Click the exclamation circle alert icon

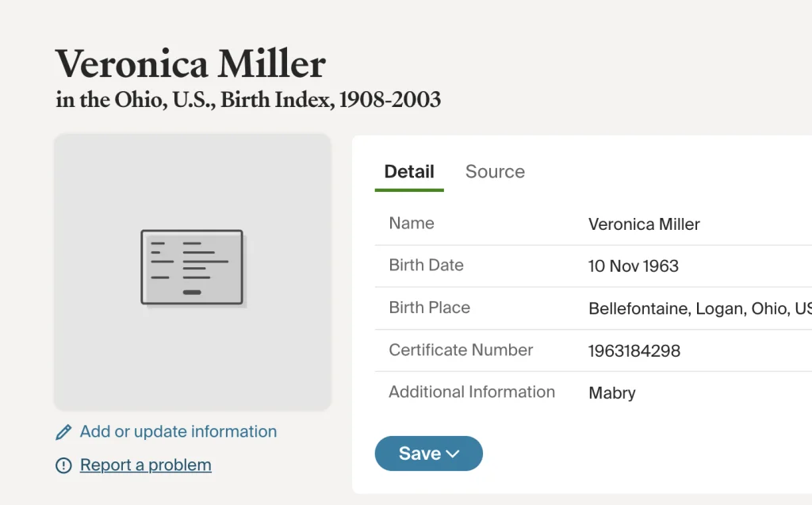(63, 465)
